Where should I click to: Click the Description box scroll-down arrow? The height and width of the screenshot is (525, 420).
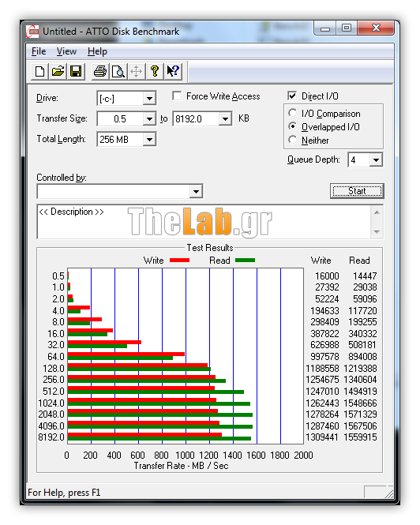[x=377, y=231]
